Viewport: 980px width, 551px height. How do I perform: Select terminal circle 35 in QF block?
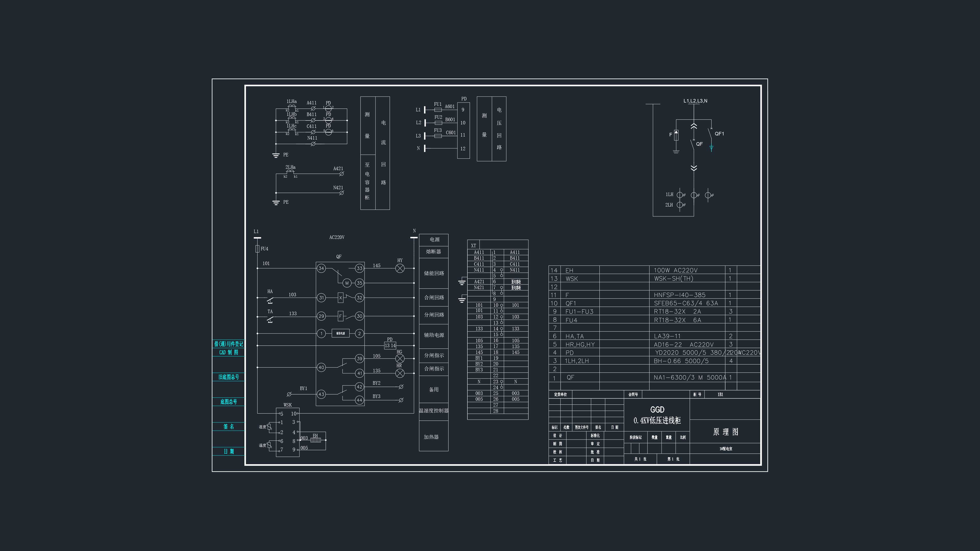(359, 283)
